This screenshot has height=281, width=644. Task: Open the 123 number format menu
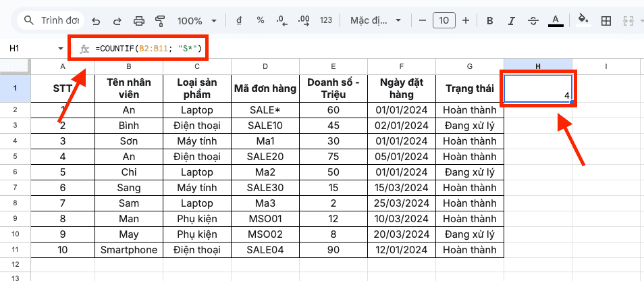tap(326, 20)
